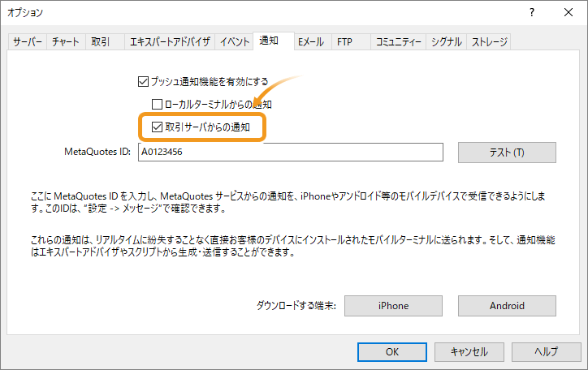Click the question mark help icon

[x=532, y=12]
